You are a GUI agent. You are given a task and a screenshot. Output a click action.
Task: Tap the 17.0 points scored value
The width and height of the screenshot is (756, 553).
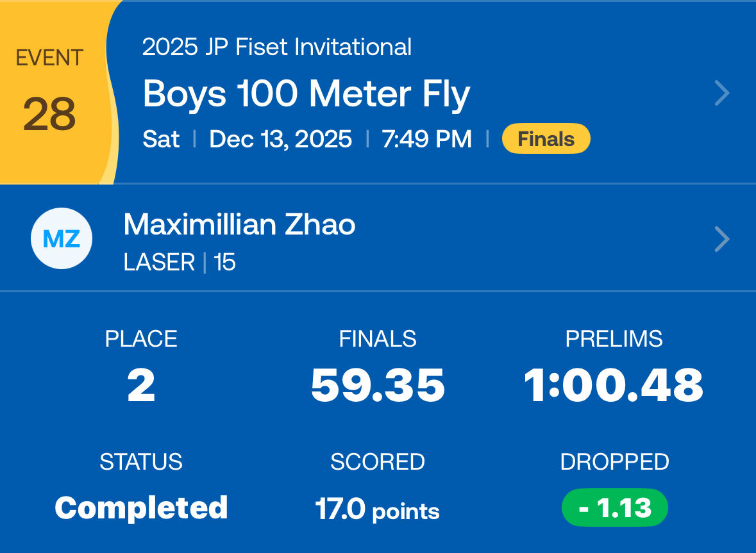(x=377, y=509)
